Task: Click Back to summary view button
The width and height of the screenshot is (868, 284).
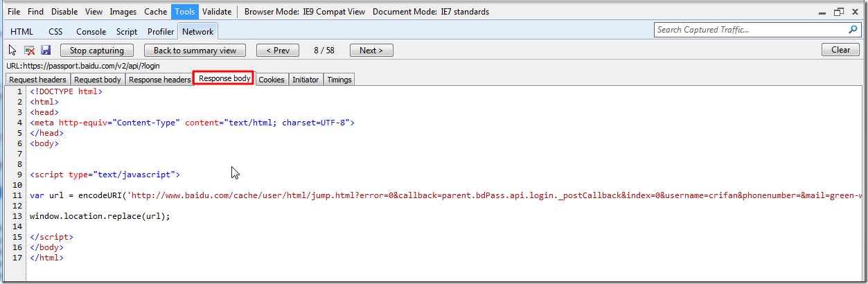Action: pyautogui.click(x=195, y=50)
